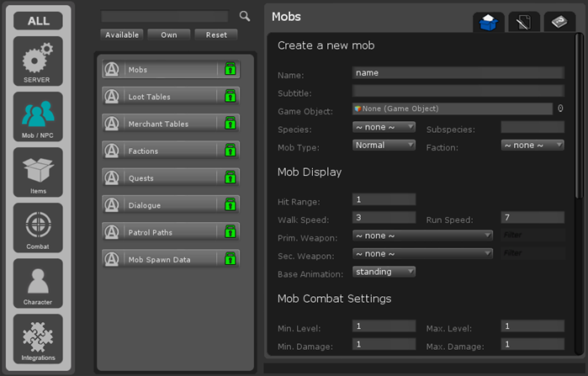
Task: Click the vertical scrollbar in Mobs panel
Action: click(x=578, y=118)
